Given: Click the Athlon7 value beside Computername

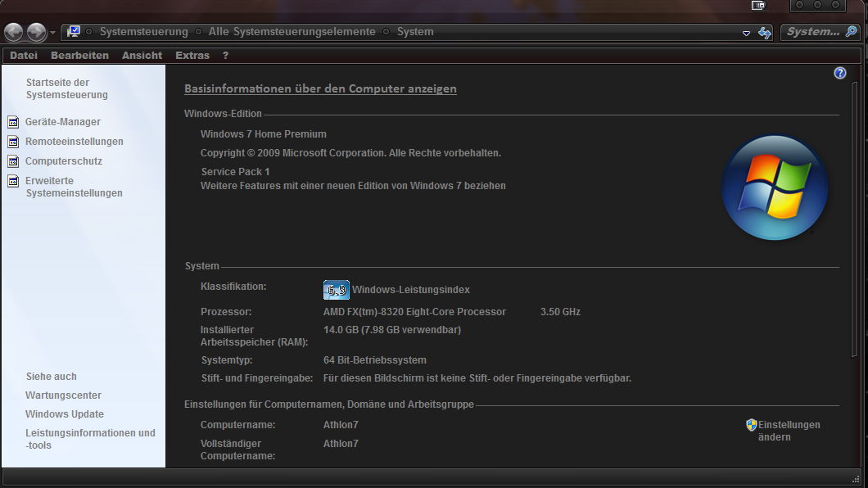Looking at the screenshot, I should point(341,425).
